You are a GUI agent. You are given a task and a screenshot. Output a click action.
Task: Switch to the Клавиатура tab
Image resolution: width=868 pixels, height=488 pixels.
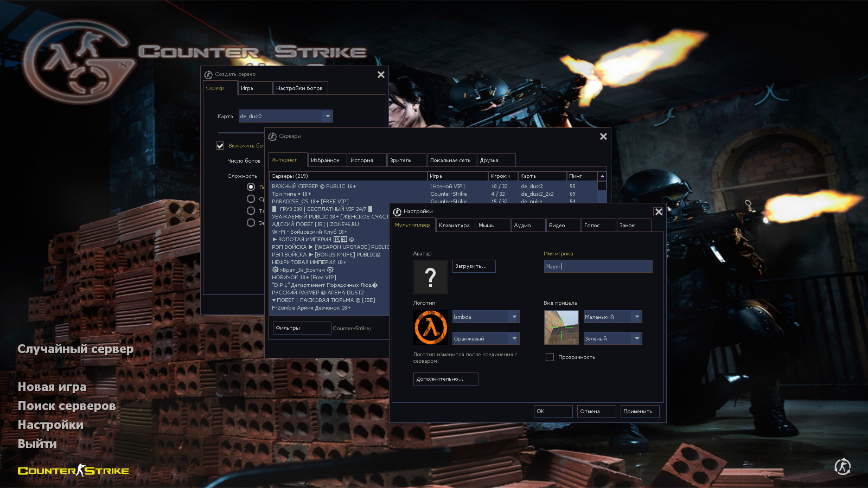point(454,226)
